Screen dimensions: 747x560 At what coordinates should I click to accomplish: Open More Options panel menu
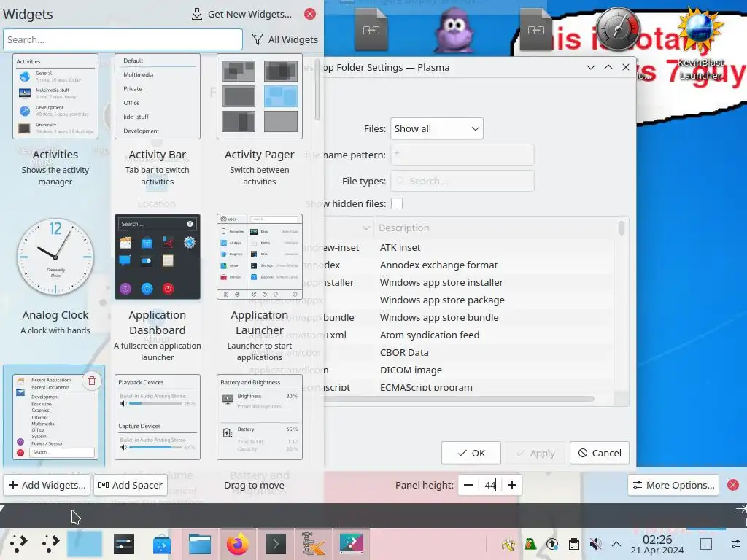[673, 485]
